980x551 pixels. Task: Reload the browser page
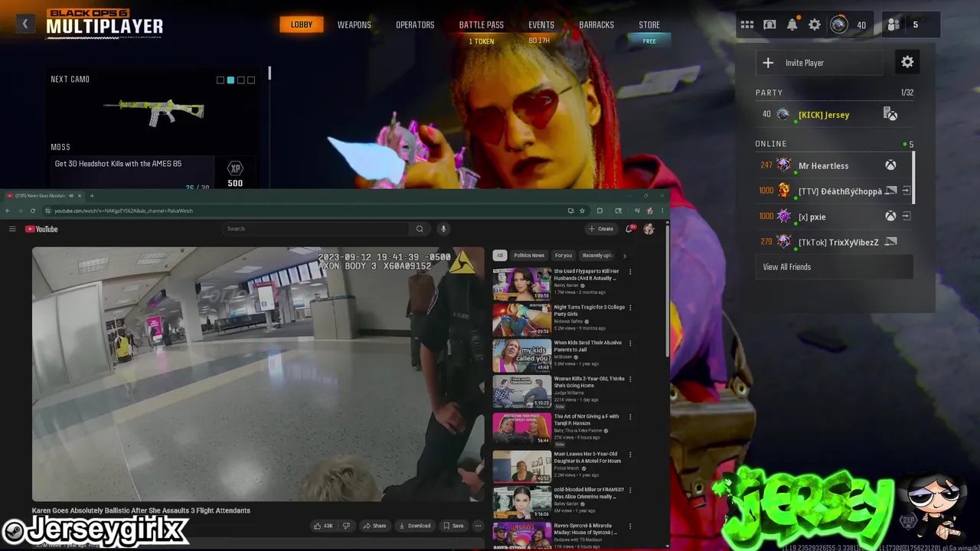(x=32, y=210)
